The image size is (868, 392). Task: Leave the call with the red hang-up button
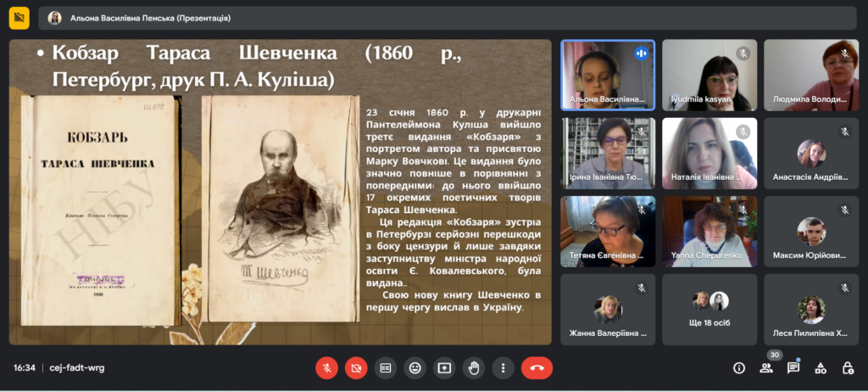pyautogui.click(x=537, y=367)
